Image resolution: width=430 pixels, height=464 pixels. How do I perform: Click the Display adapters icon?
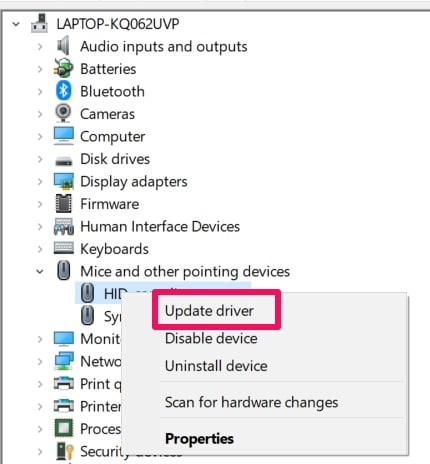[x=64, y=181]
